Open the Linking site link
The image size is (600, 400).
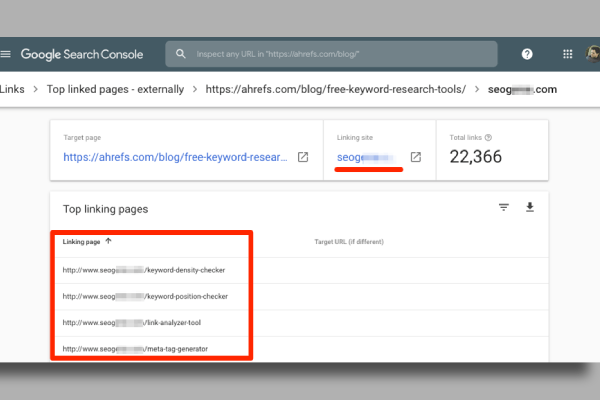pyautogui.click(x=365, y=157)
